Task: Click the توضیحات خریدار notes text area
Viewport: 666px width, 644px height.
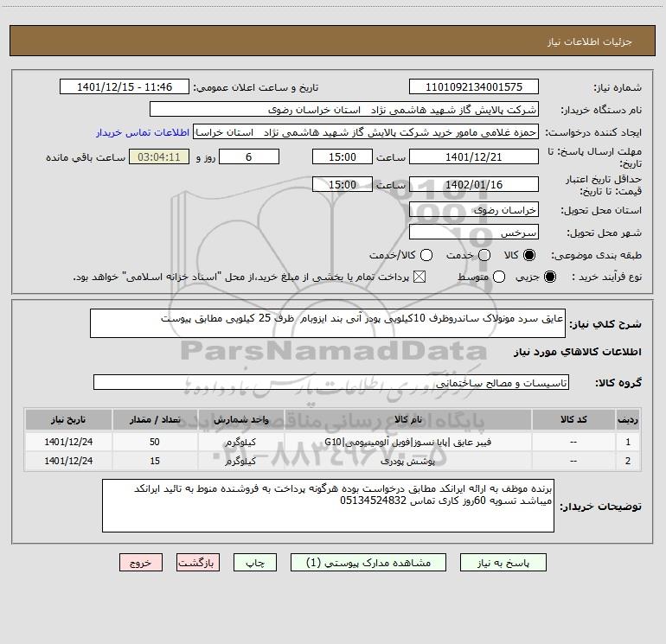Action: coord(328,506)
